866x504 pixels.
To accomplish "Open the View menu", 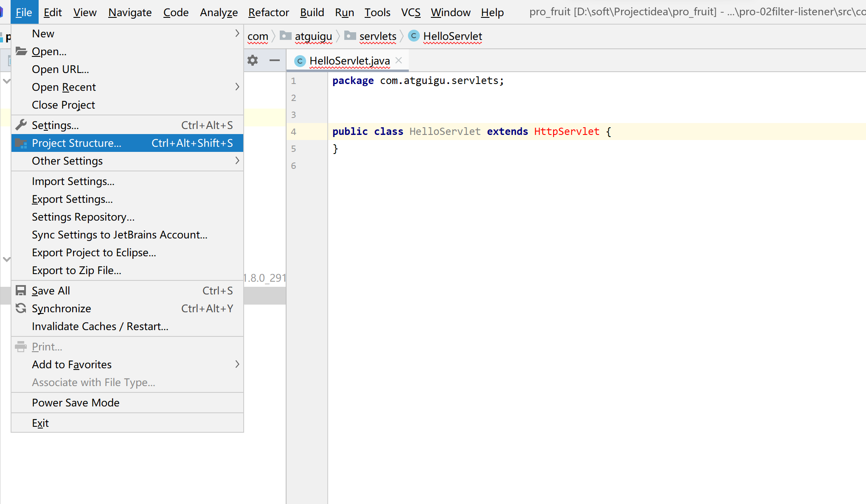I will pyautogui.click(x=85, y=12).
